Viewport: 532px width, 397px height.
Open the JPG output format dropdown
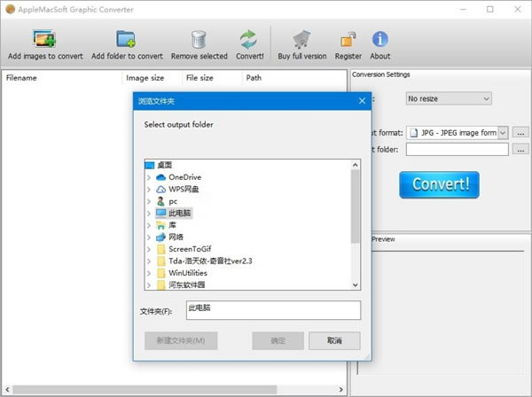pos(503,133)
